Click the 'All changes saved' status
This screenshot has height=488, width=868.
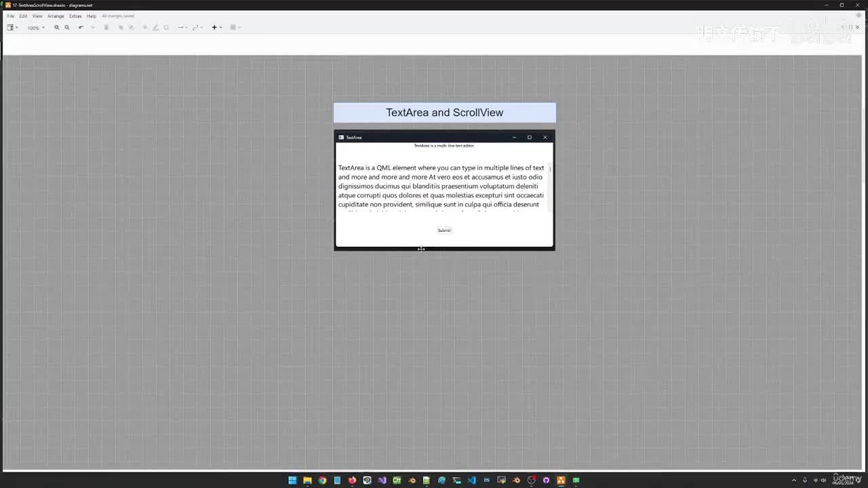click(118, 16)
